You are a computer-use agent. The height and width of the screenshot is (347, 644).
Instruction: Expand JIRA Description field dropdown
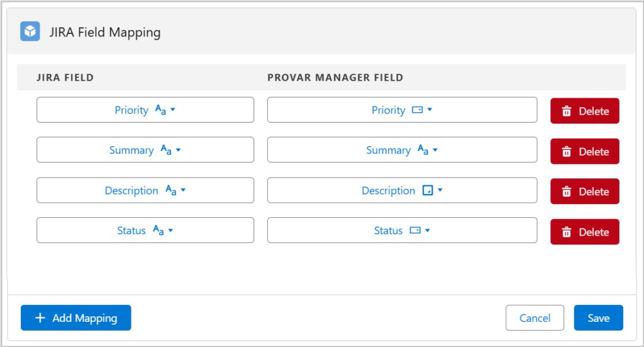pos(184,190)
